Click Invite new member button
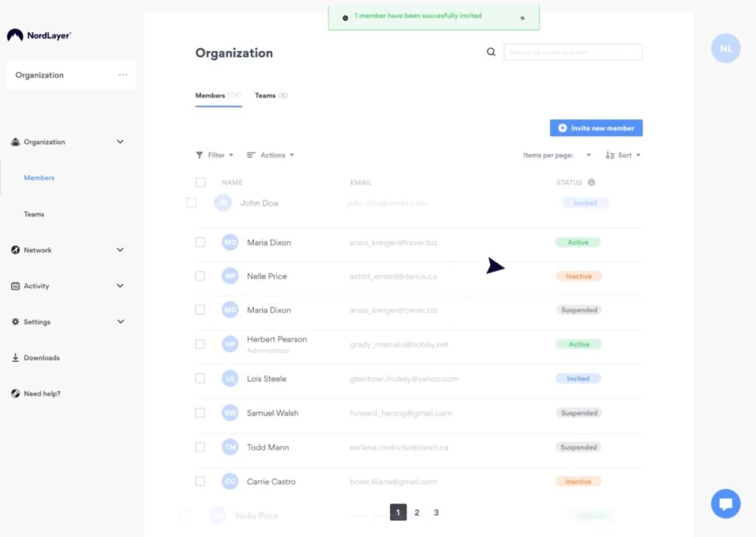Viewport: 756px width, 537px height. [596, 128]
